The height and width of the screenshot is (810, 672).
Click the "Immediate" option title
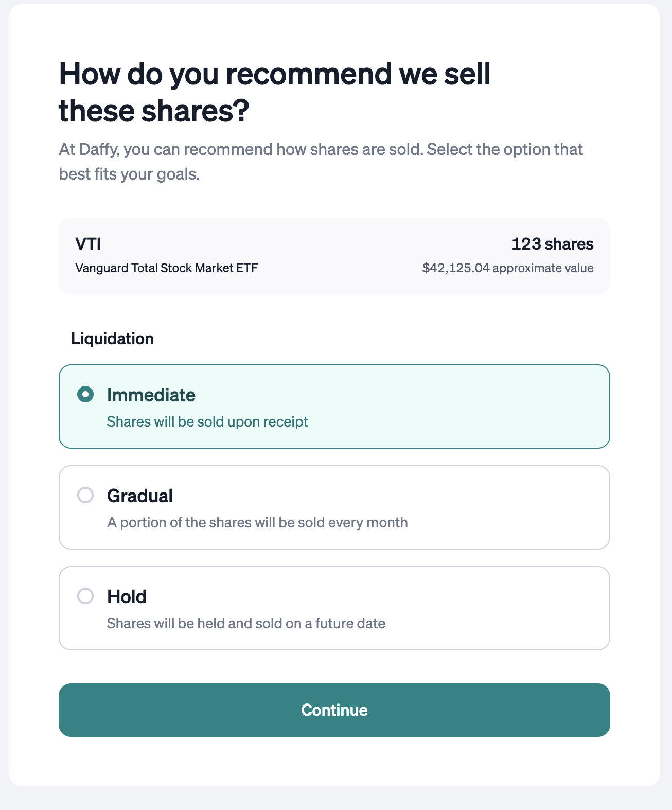pos(151,395)
